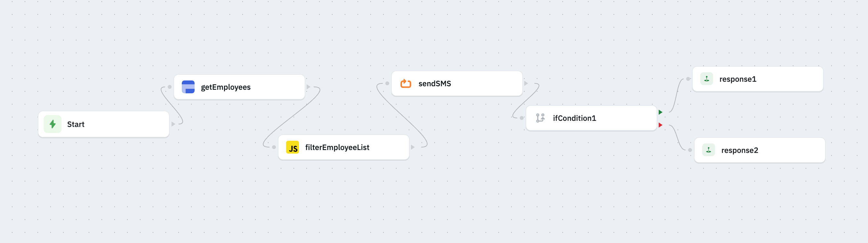Viewport: 868px width, 243px height.
Task: Select the branch icon on ifCondition1
Action: point(540,118)
